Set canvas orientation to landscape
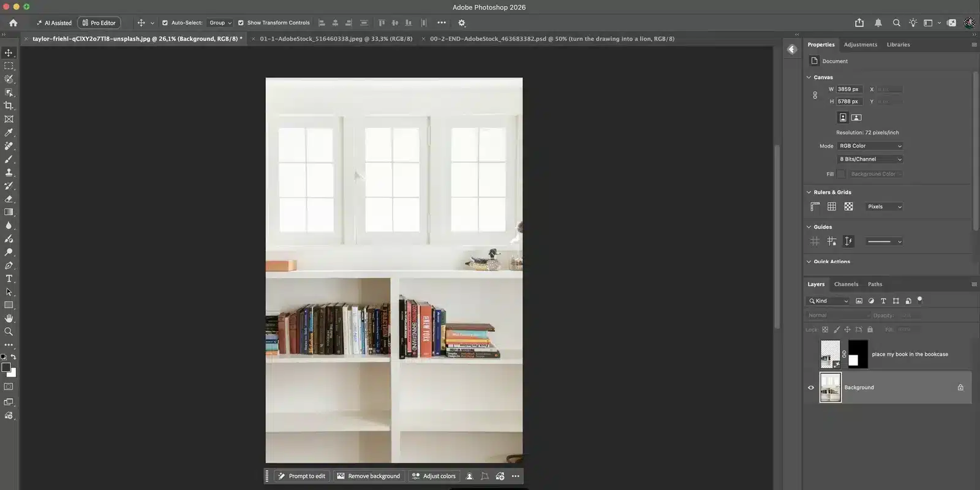 pos(856,117)
